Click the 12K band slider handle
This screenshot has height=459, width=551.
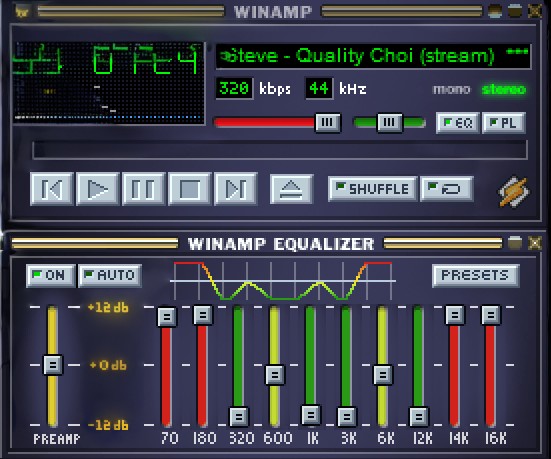click(419, 416)
